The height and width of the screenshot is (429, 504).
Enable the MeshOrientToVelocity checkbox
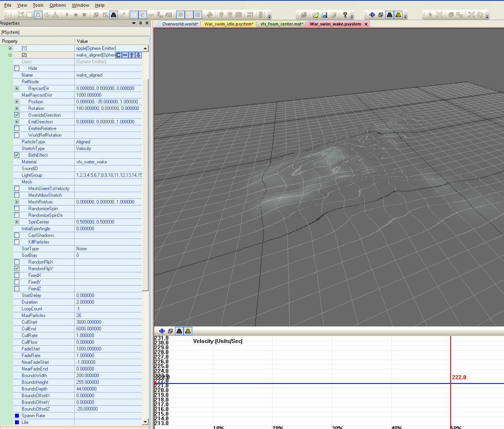pos(17,189)
